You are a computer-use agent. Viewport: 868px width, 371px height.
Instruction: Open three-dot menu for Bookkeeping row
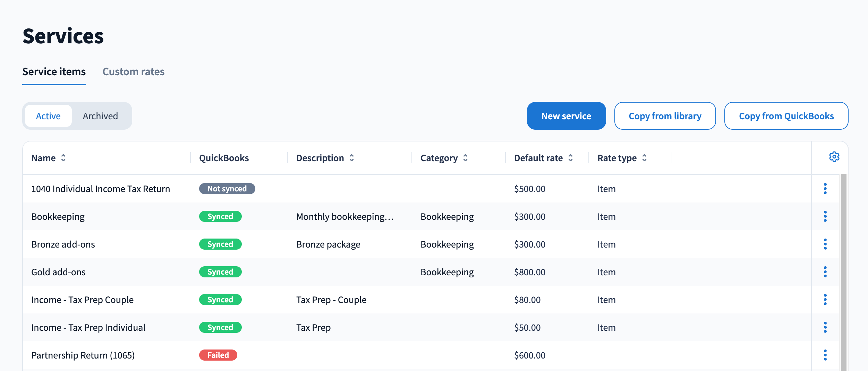825,216
